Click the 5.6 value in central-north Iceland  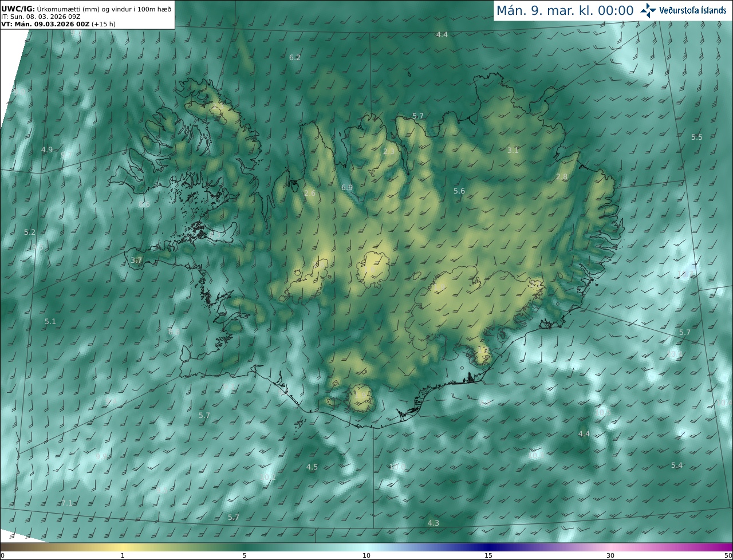point(459,191)
